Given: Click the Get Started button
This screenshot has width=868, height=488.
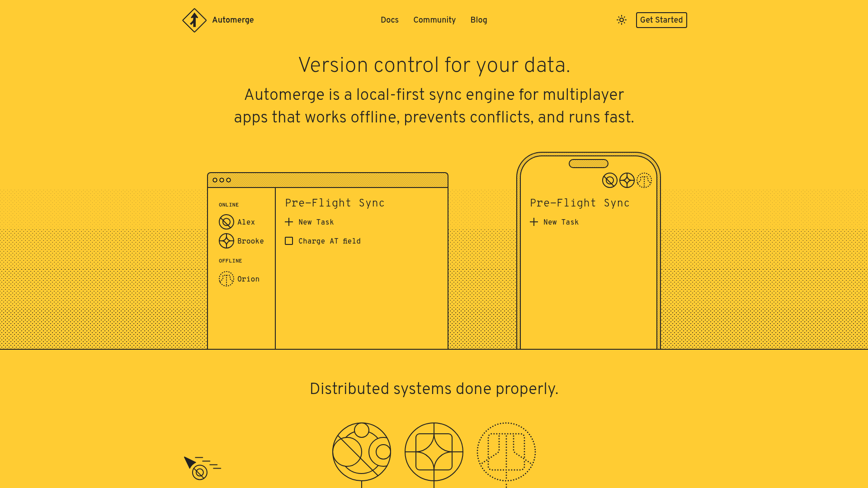Looking at the screenshot, I should coord(661,20).
